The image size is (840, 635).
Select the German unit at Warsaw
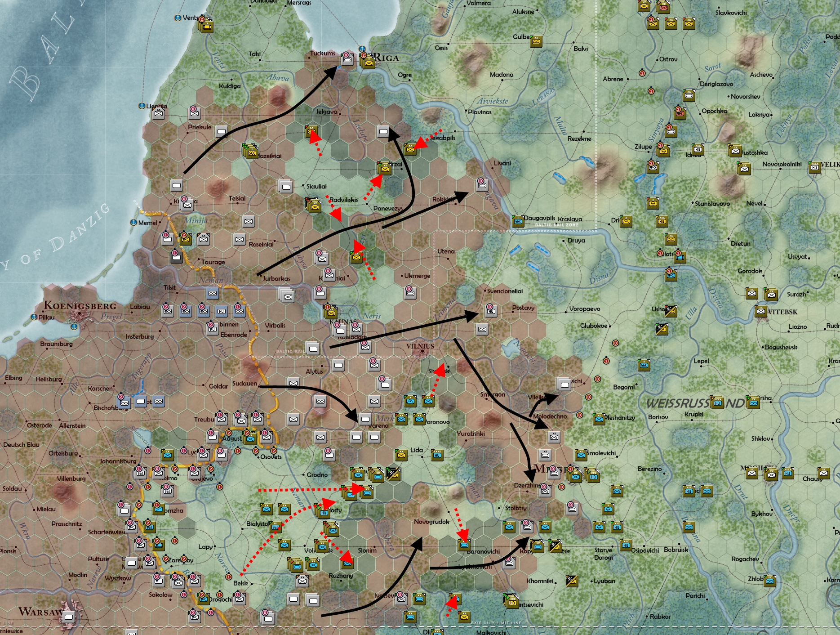[68, 617]
